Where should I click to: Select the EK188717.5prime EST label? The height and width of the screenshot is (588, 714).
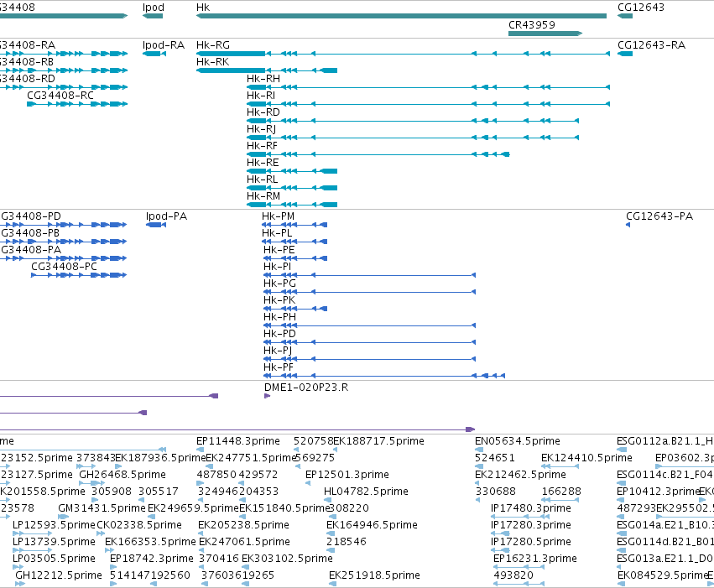pyautogui.click(x=379, y=441)
